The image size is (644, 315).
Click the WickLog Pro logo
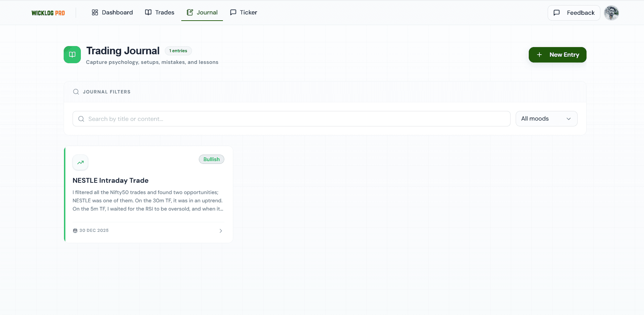click(48, 13)
